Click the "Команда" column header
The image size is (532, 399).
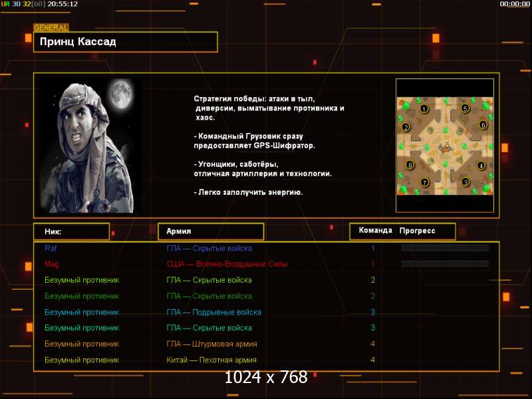(375, 230)
